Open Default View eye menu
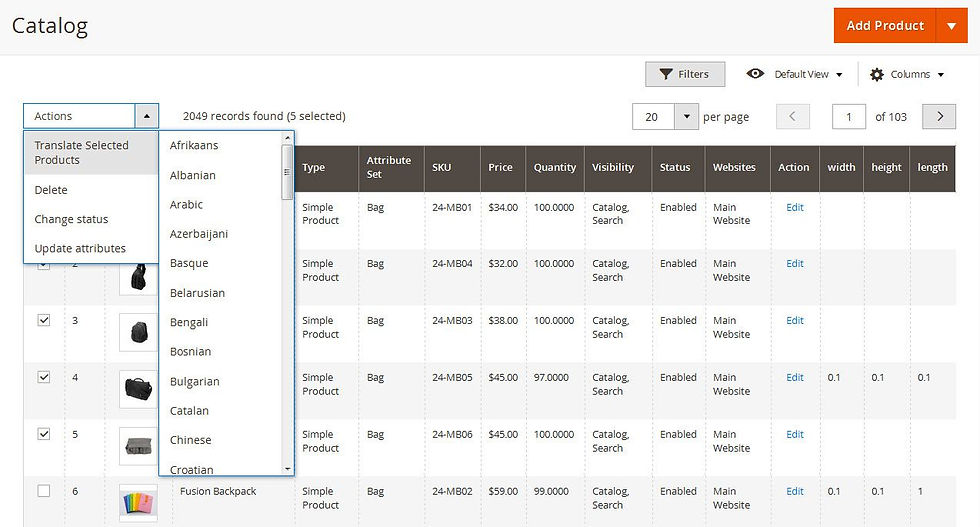Screen dimensions: 980x527 [x=794, y=74]
